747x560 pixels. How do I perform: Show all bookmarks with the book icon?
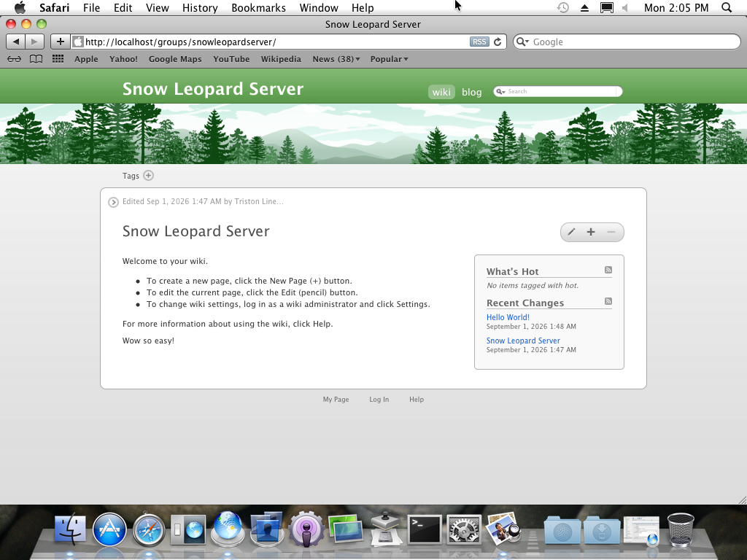[36, 59]
